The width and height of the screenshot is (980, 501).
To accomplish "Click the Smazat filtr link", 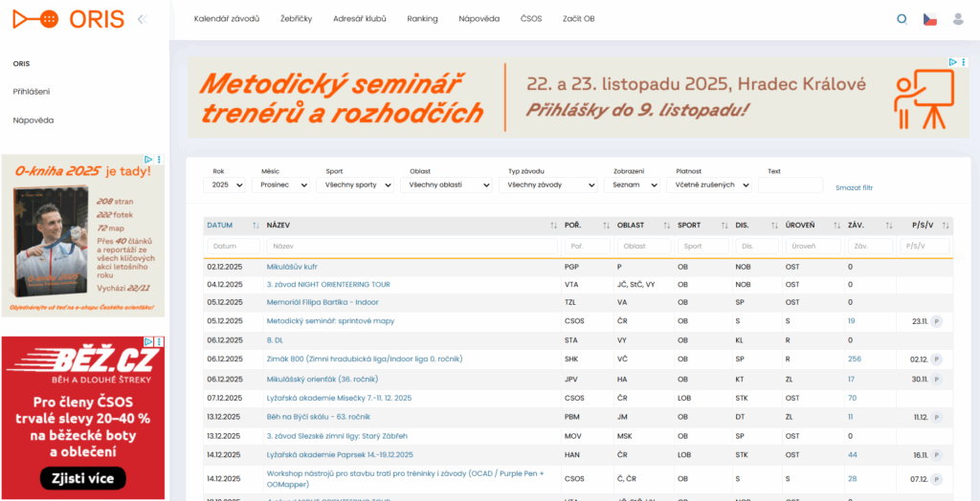I will [x=854, y=187].
